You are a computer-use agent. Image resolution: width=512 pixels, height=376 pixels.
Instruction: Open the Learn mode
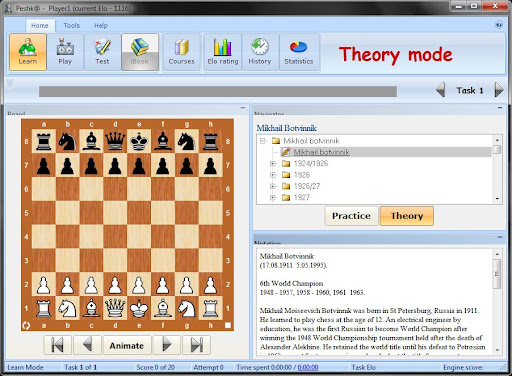[28, 52]
